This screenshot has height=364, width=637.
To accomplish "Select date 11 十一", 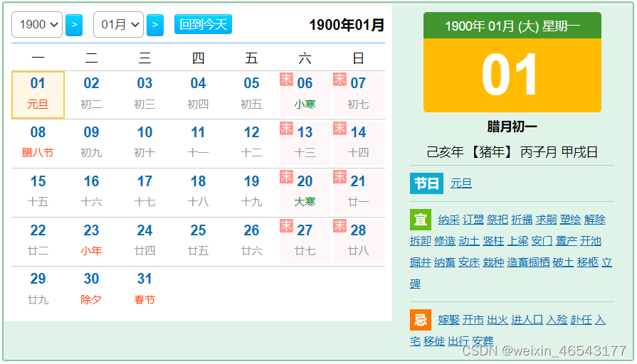I will pyautogui.click(x=199, y=144).
